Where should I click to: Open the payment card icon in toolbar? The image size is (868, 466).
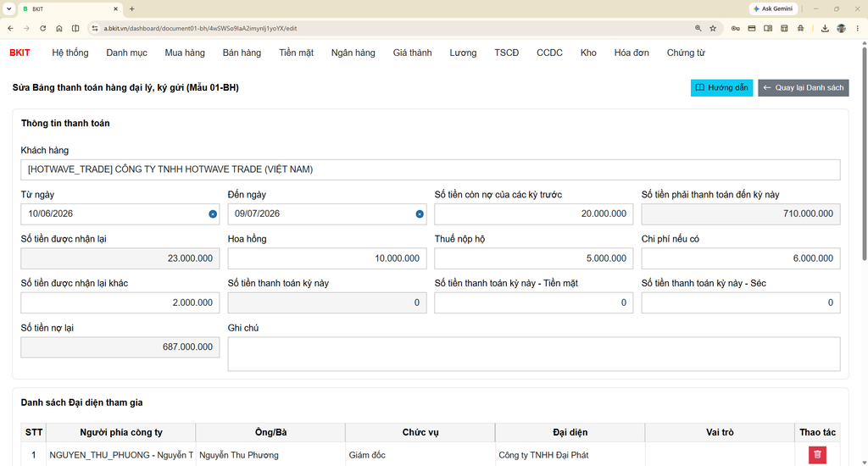(x=752, y=28)
